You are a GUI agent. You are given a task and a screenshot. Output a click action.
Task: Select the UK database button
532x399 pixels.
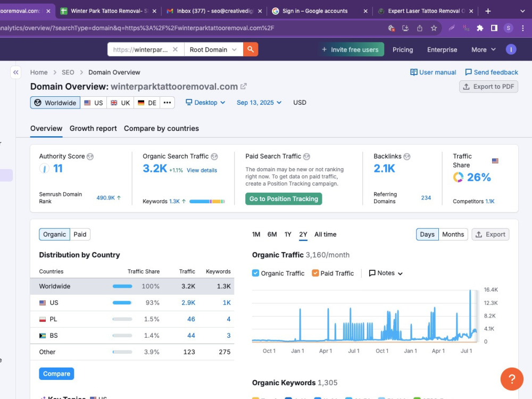point(120,103)
